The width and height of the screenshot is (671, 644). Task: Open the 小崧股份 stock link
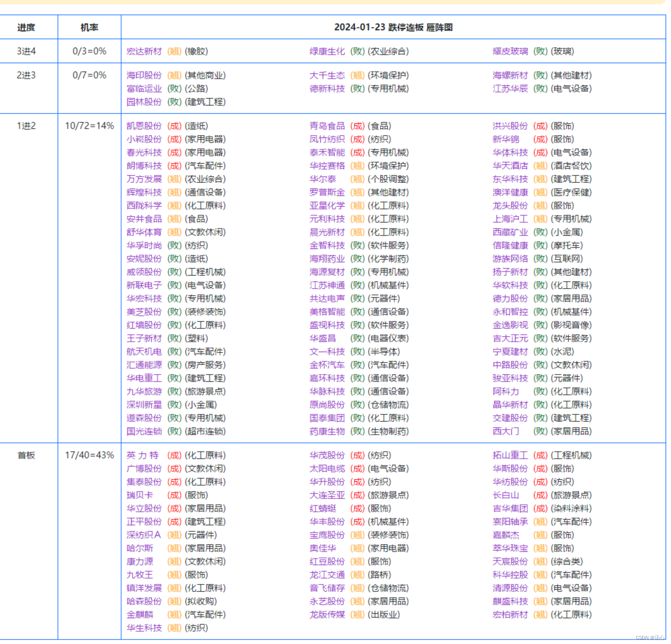tap(144, 139)
